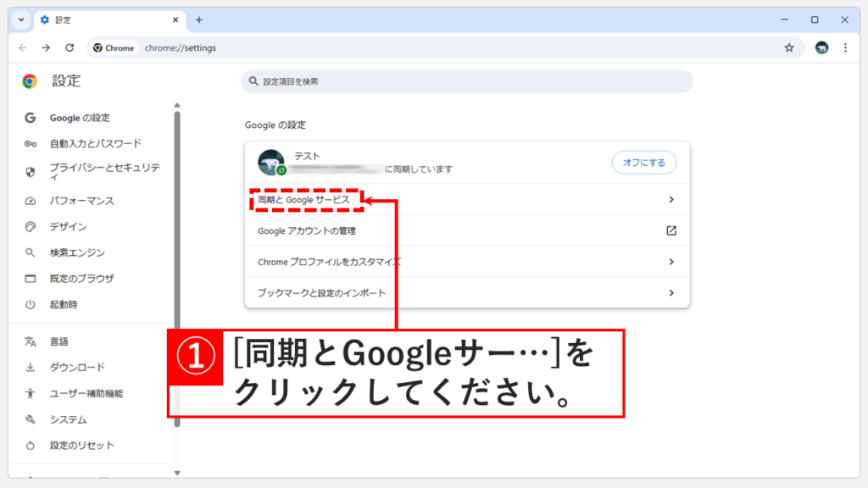Click the wrench icon beside システム

point(29,419)
